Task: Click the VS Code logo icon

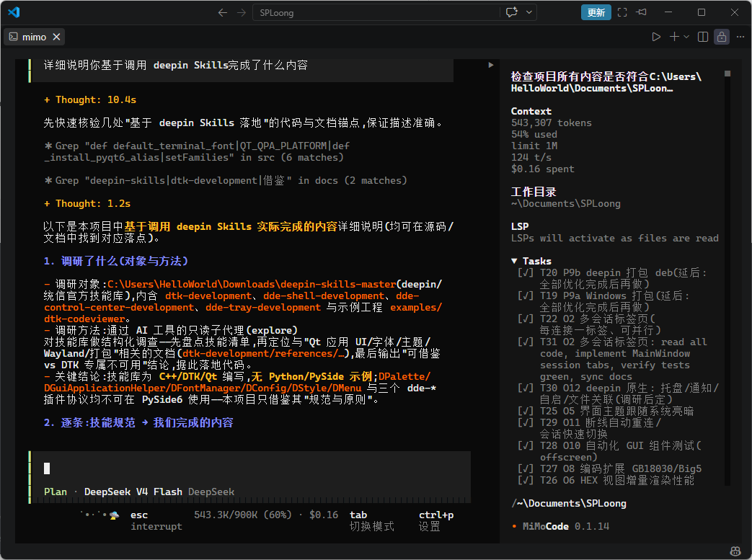Action: (x=14, y=12)
